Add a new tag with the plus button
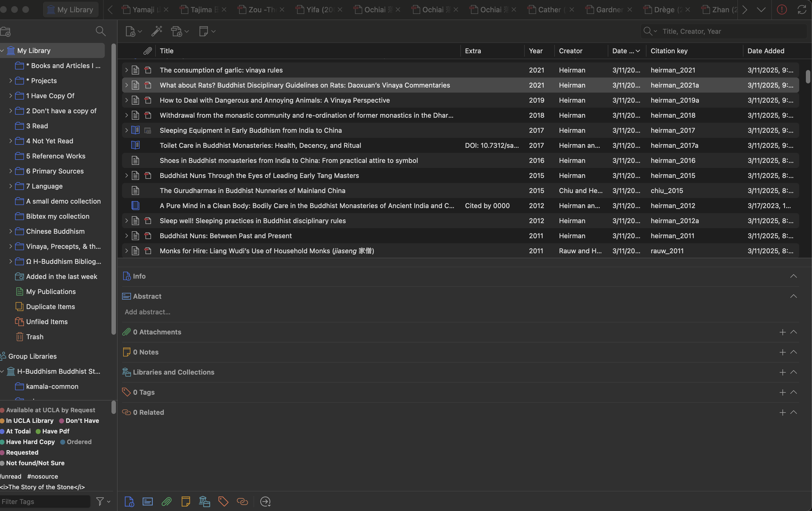Screen dimensions: 812x511 coord(782,392)
